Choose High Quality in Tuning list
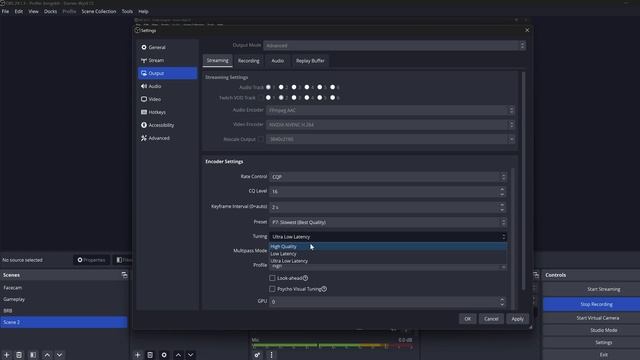The image size is (640, 360). click(388, 247)
